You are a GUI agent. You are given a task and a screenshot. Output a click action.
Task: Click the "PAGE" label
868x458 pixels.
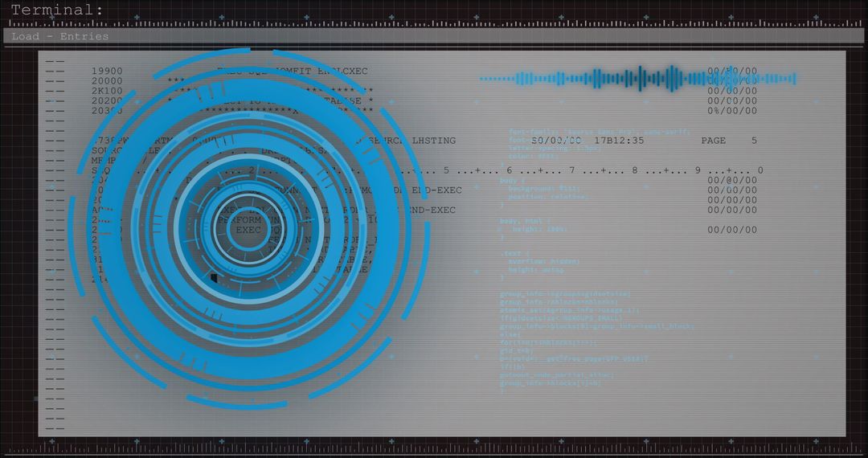pyautogui.click(x=713, y=141)
